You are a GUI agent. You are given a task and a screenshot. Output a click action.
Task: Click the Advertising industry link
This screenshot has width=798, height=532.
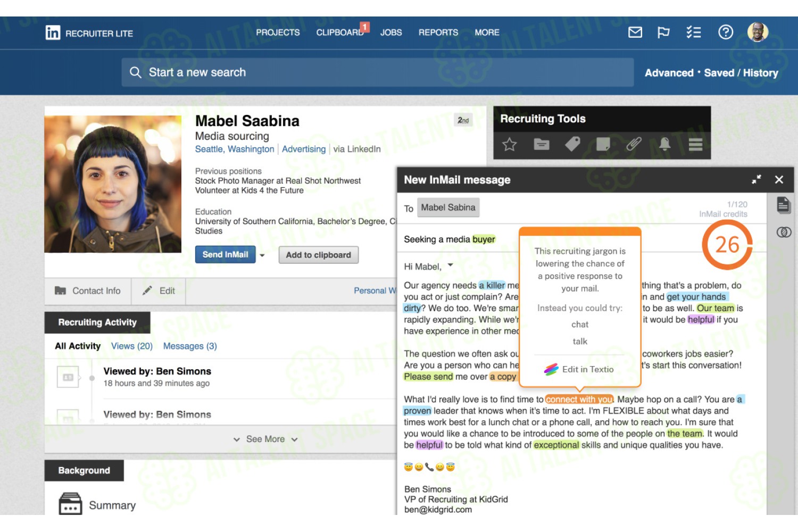304,149
